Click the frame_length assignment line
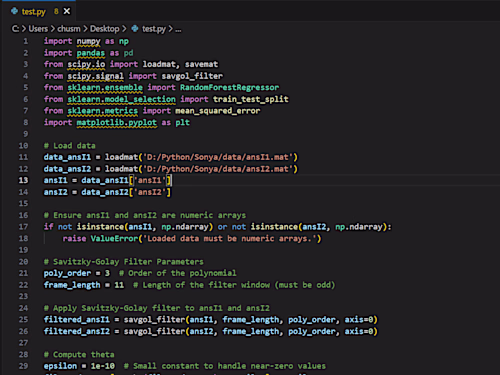 click(189, 285)
